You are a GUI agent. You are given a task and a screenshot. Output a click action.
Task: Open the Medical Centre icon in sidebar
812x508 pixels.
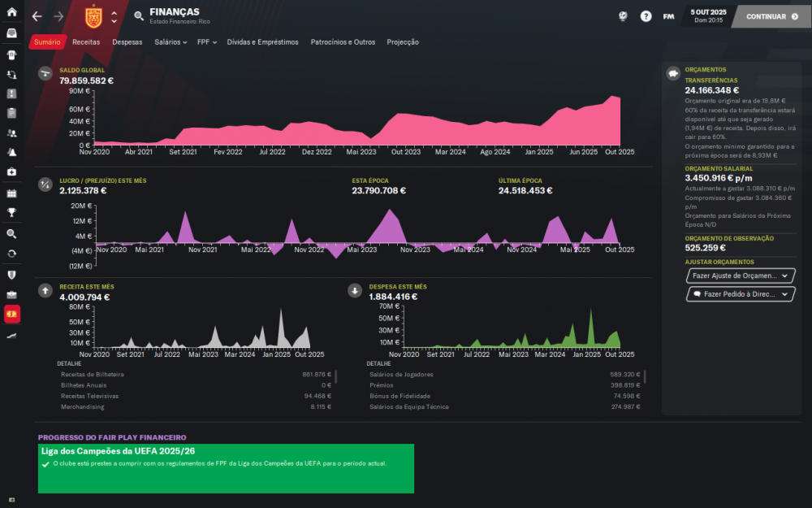click(11, 172)
